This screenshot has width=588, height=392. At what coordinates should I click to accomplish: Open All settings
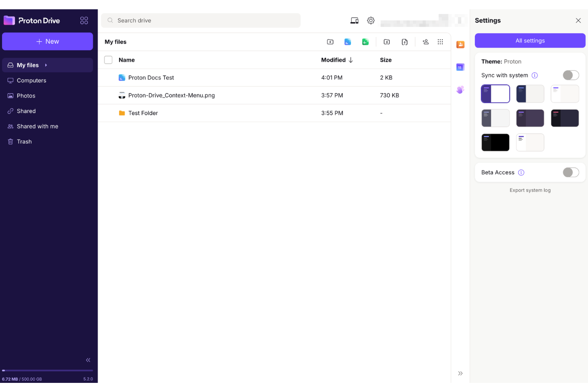530,41
